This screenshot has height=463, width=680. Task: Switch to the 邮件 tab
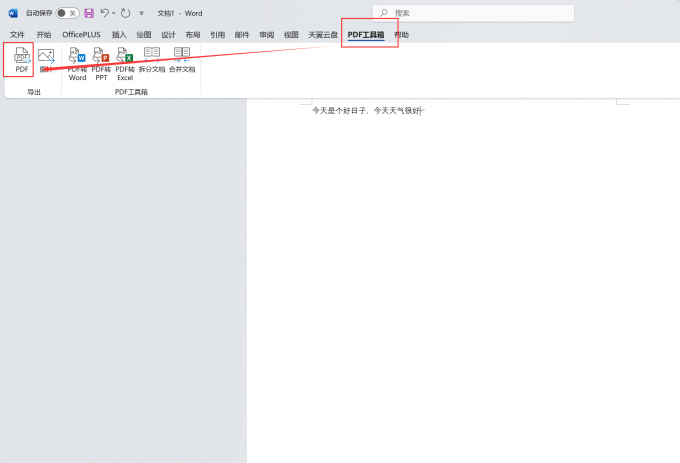(x=242, y=35)
